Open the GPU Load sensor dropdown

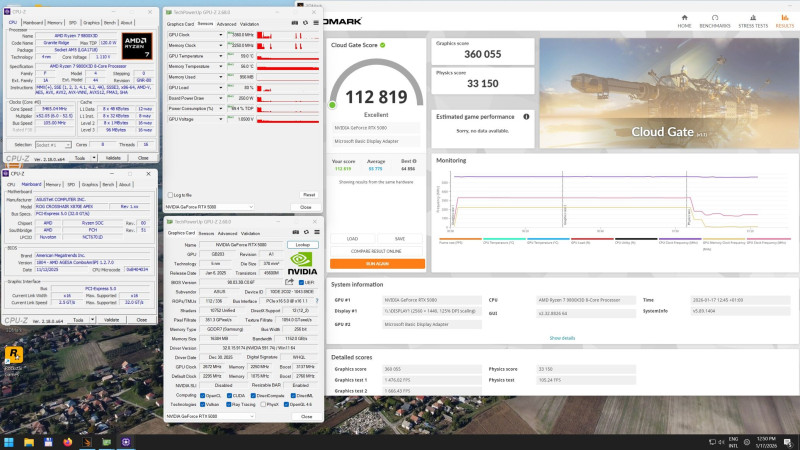pyautogui.click(x=220, y=88)
